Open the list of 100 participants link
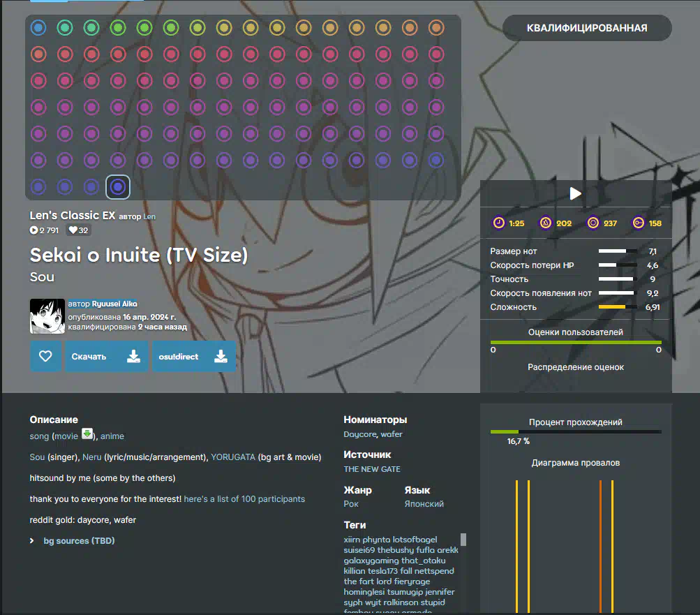This screenshot has width=700, height=615. pos(244,499)
